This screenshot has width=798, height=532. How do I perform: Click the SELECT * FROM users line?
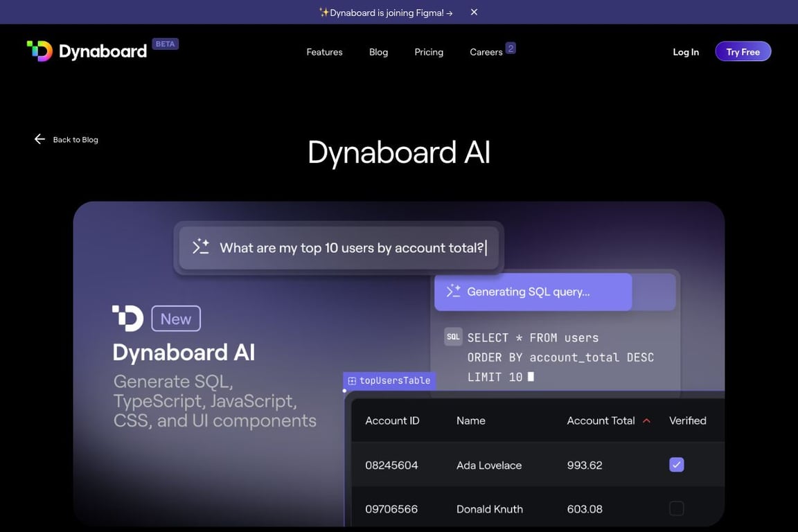pos(533,338)
